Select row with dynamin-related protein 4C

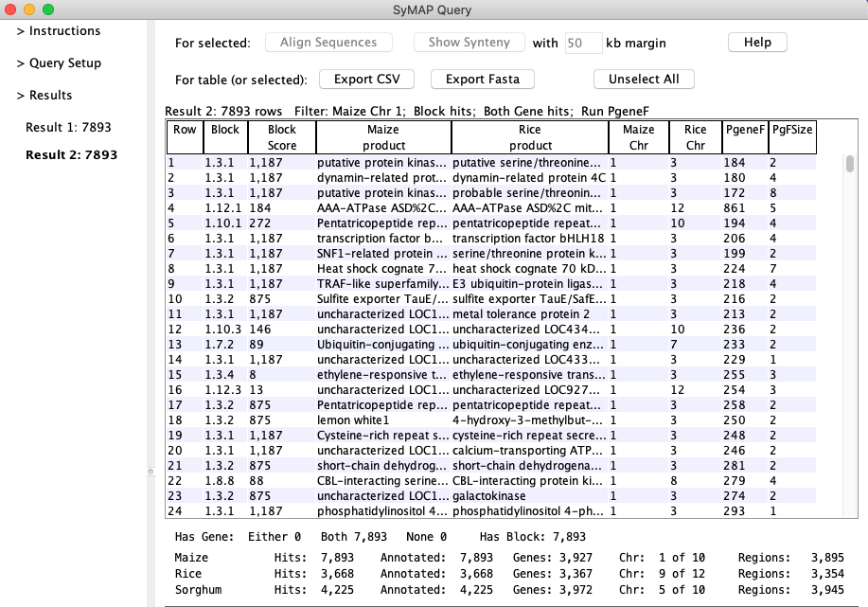click(491, 178)
